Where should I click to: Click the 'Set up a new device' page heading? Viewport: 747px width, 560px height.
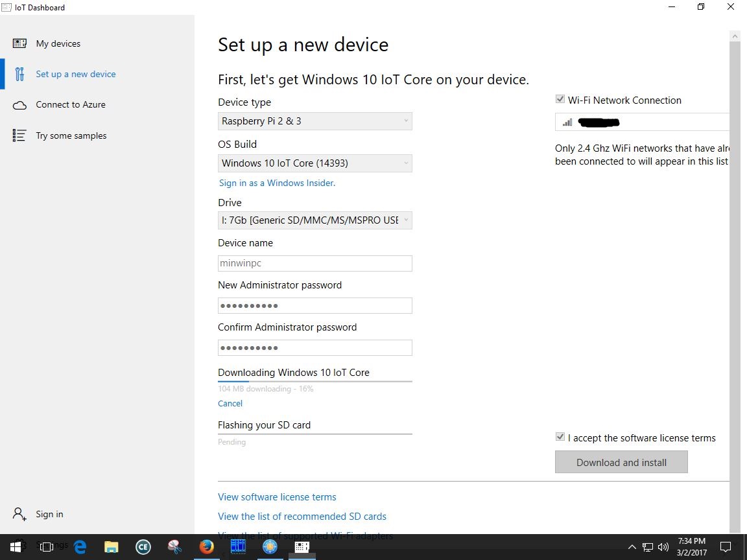click(x=303, y=45)
